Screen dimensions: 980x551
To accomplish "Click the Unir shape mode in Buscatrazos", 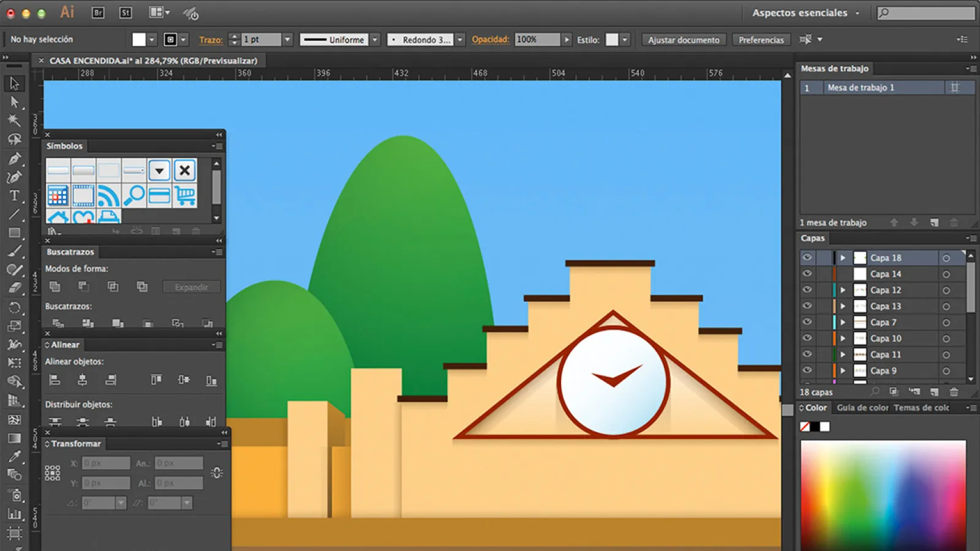I will coord(55,287).
